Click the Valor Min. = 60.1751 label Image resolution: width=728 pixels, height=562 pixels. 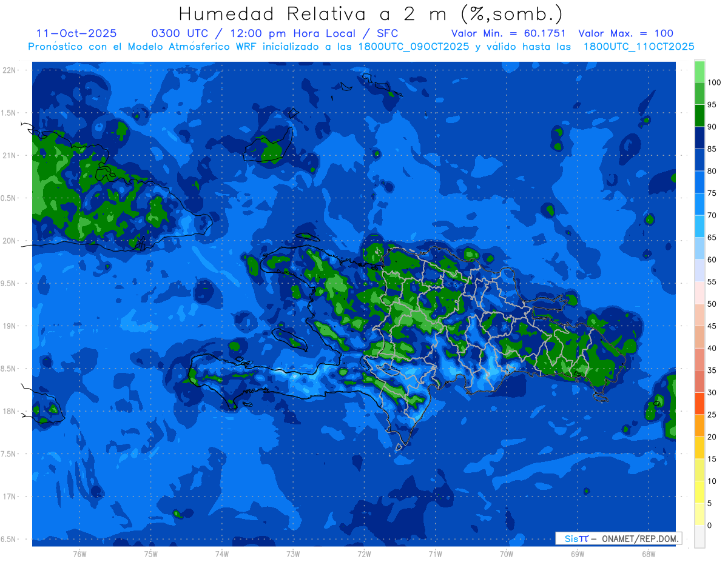coord(509,33)
